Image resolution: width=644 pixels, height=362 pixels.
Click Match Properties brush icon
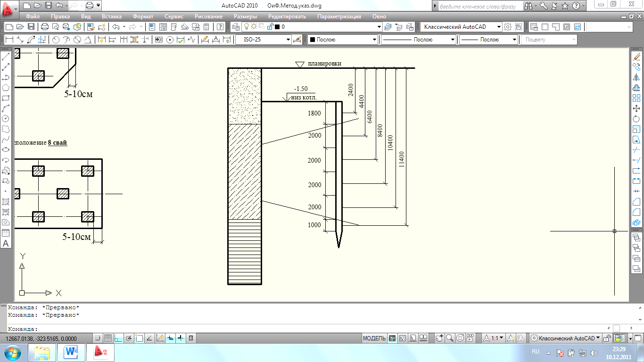[x=91, y=27]
